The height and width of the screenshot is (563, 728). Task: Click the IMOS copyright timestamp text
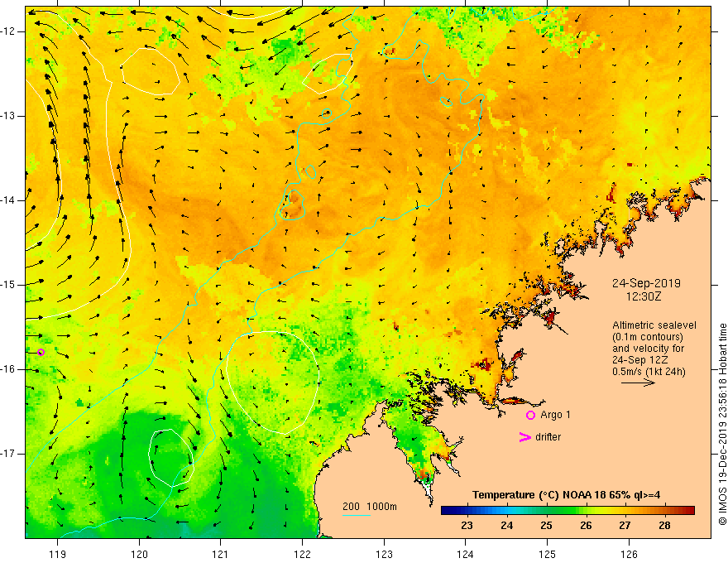(722, 424)
